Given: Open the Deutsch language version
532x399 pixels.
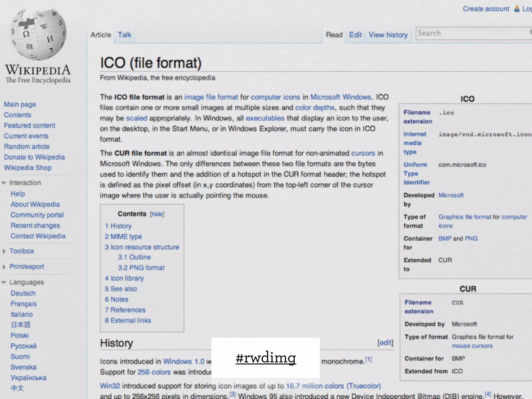Looking at the screenshot, I should [x=23, y=293].
